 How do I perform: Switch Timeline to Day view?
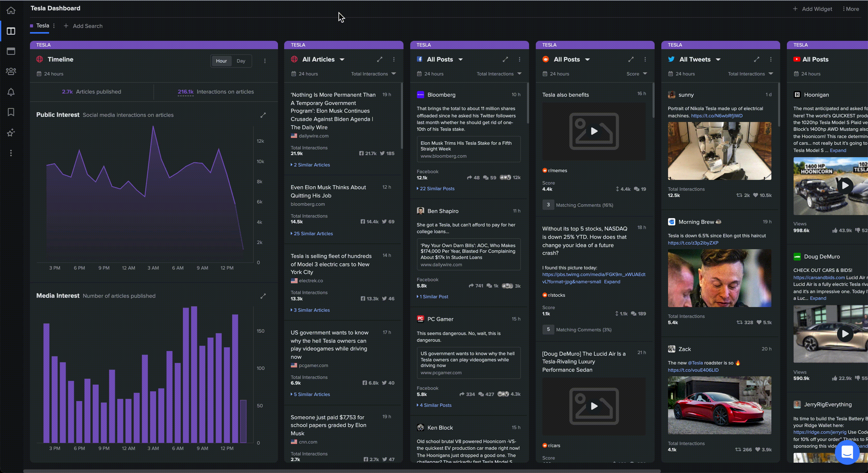[241, 61]
